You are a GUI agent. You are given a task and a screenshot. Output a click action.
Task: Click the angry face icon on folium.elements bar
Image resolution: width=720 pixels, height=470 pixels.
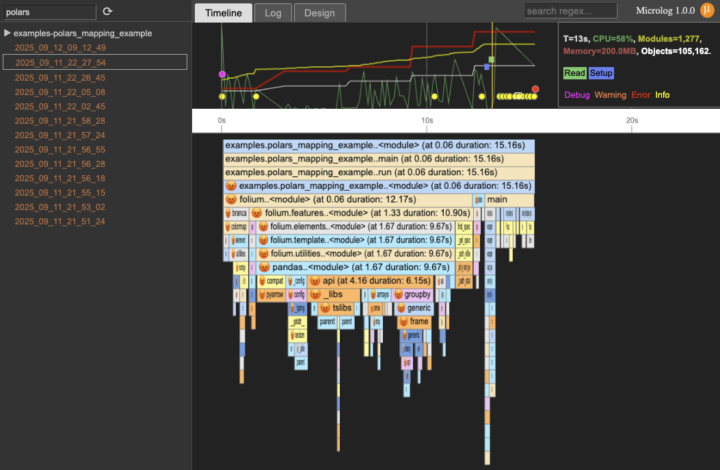[x=263, y=226]
